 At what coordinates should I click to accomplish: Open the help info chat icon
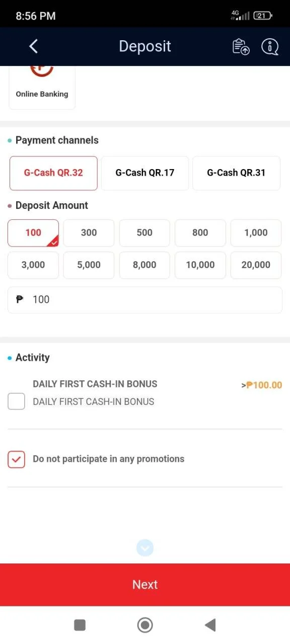click(270, 47)
